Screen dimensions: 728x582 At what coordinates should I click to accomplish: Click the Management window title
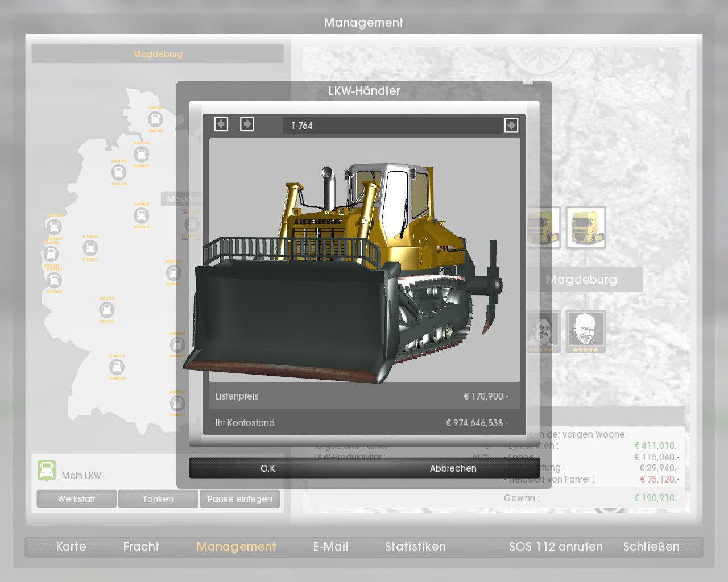pyautogui.click(x=363, y=23)
